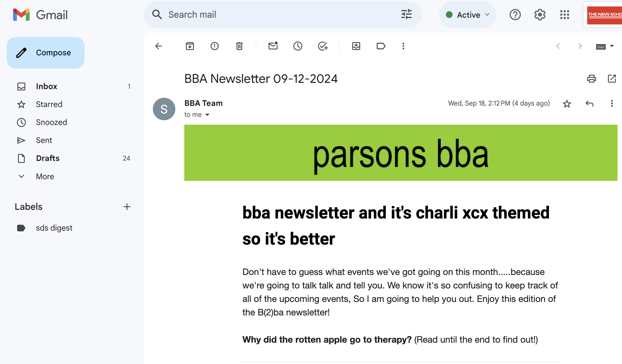The width and height of the screenshot is (622, 364).
Task: Snooze the email with the clock icon
Action: coord(298,46)
